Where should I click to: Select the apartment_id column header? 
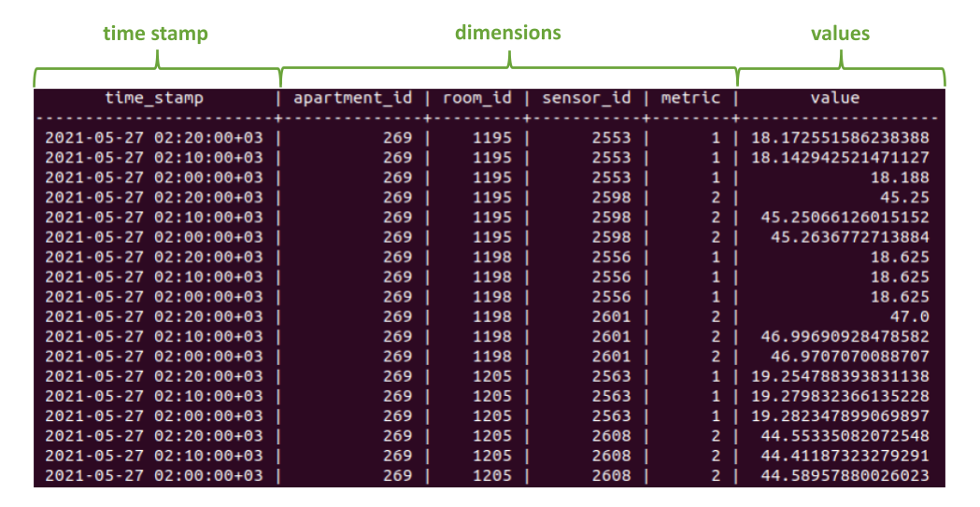pyautogui.click(x=352, y=97)
